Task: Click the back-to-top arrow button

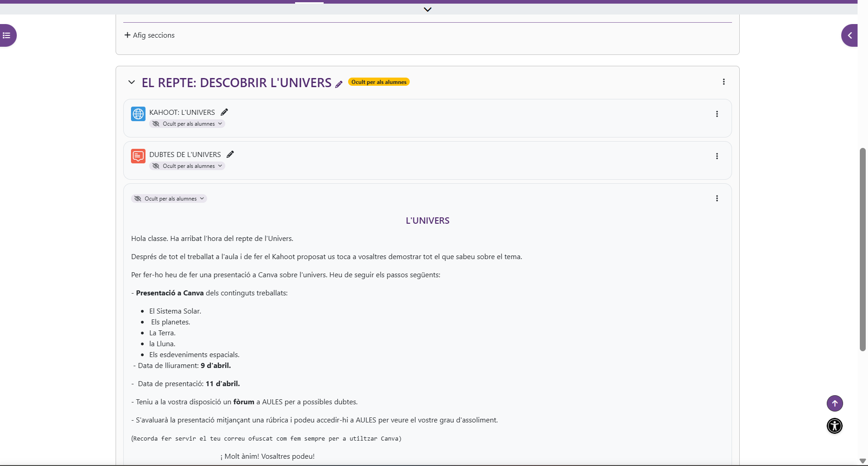Action: 834,403
